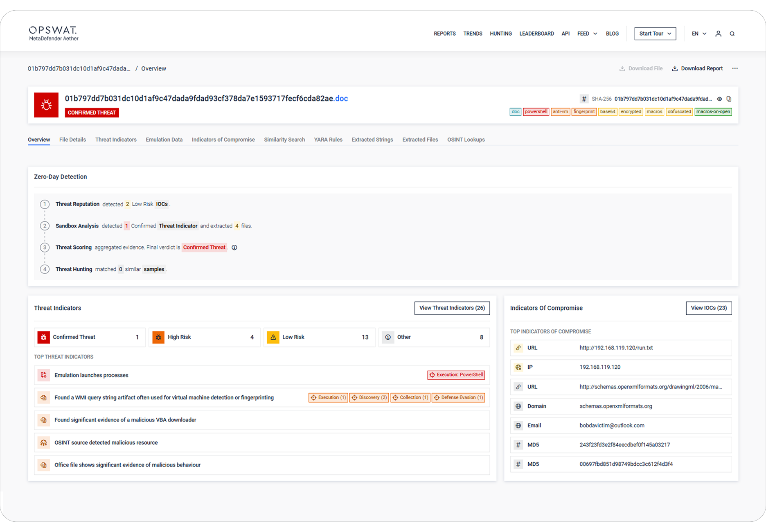Open HUNTING in the top navigation
Screen dimensions: 766x532
tap(501, 34)
